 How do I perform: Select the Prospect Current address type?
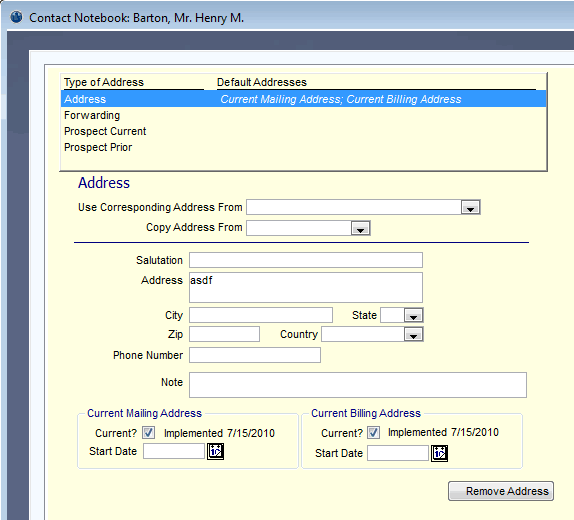(303, 131)
